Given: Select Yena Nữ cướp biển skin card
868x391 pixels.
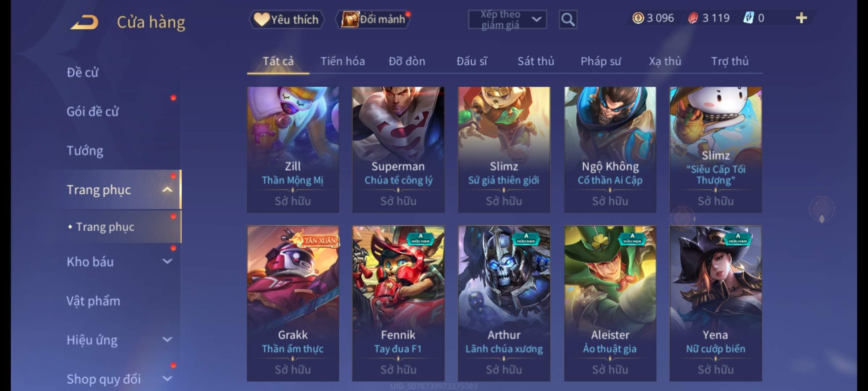Looking at the screenshot, I should (715, 303).
